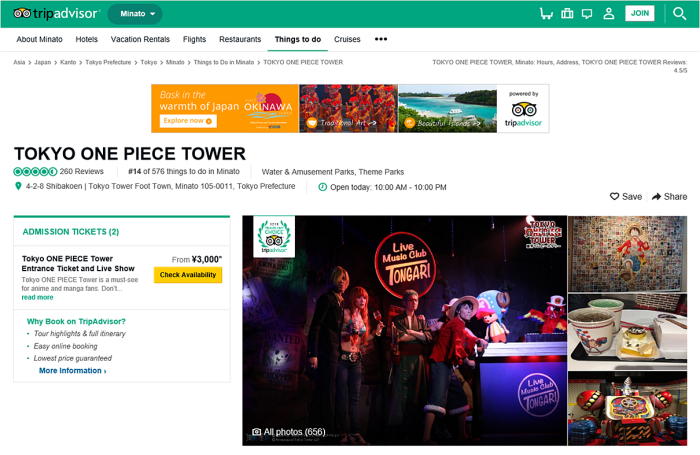Screen dimensions: 700x455
Task: Open the 260 Reviews link
Action: [x=82, y=171]
